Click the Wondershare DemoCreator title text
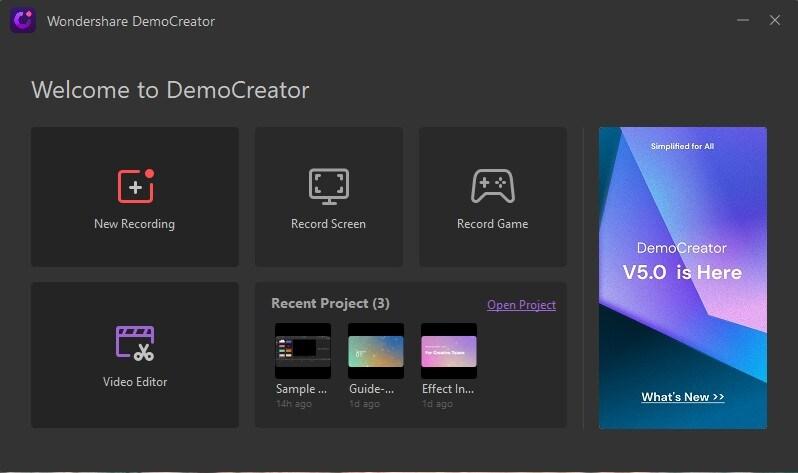 (x=131, y=21)
